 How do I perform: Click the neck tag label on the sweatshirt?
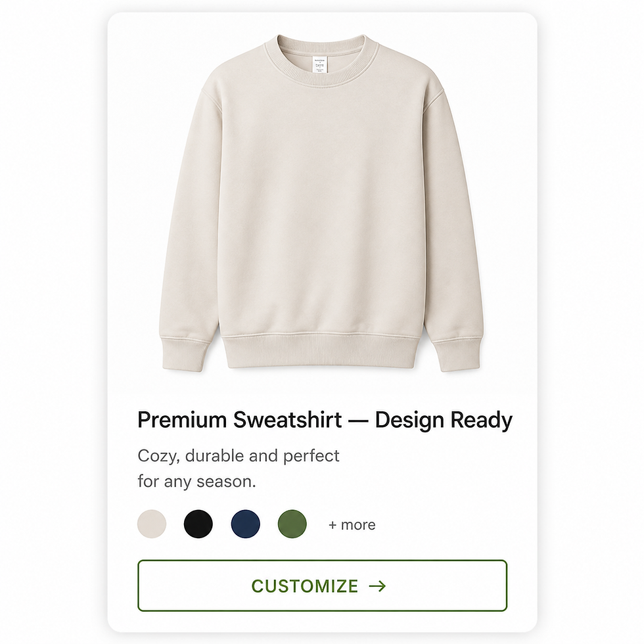(x=321, y=64)
